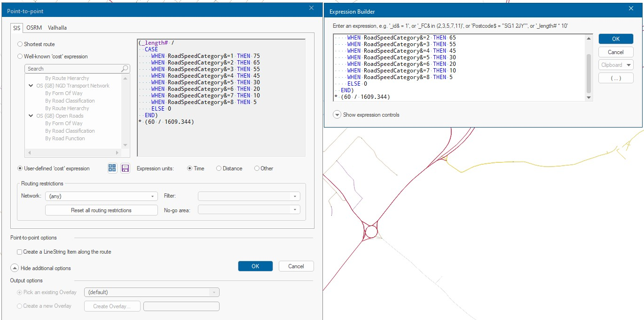Switch to the OSRM tab
This screenshot has height=320, width=644.
click(34, 28)
